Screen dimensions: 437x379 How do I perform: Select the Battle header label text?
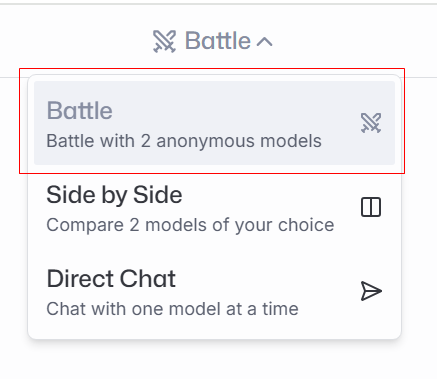point(218,41)
